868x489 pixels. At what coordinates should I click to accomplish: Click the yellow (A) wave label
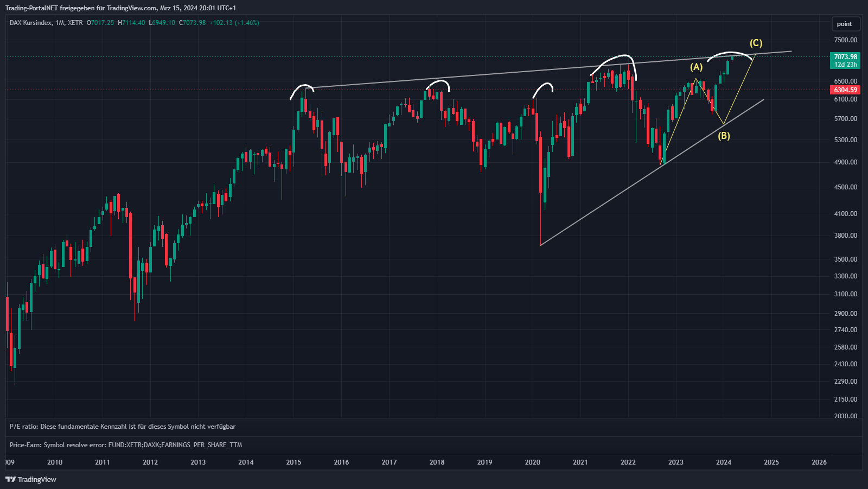pyautogui.click(x=696, y=67)
